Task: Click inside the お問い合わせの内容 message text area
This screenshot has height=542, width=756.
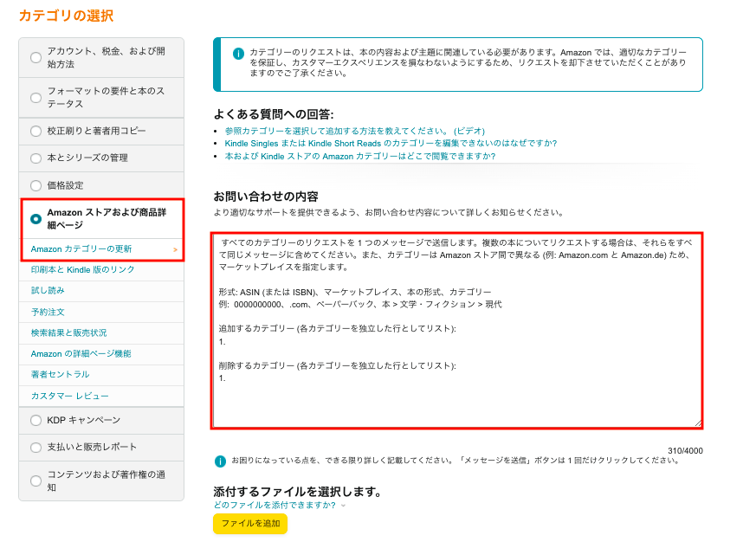Action: click(457, 331)
